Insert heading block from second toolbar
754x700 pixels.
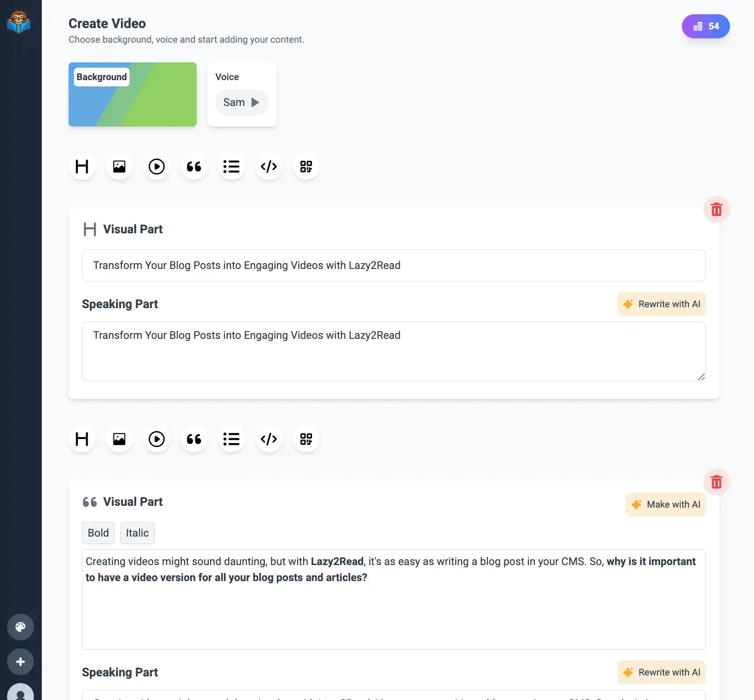click(82, 439)
